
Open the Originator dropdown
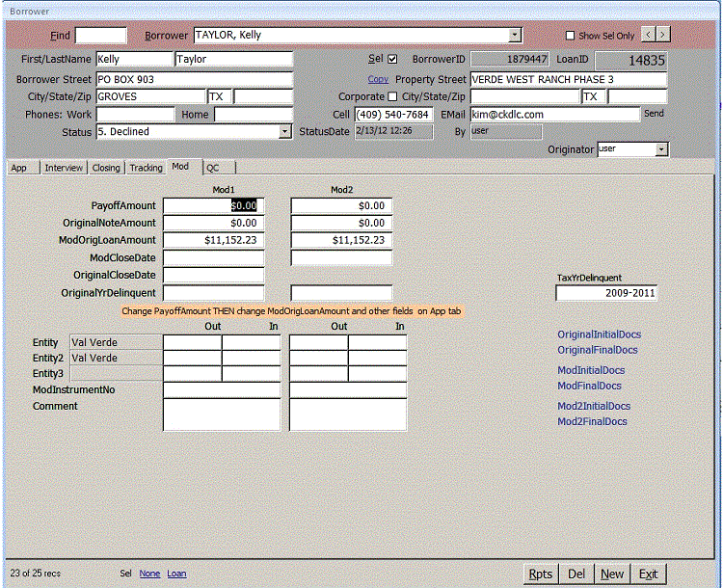click(661, 149)
